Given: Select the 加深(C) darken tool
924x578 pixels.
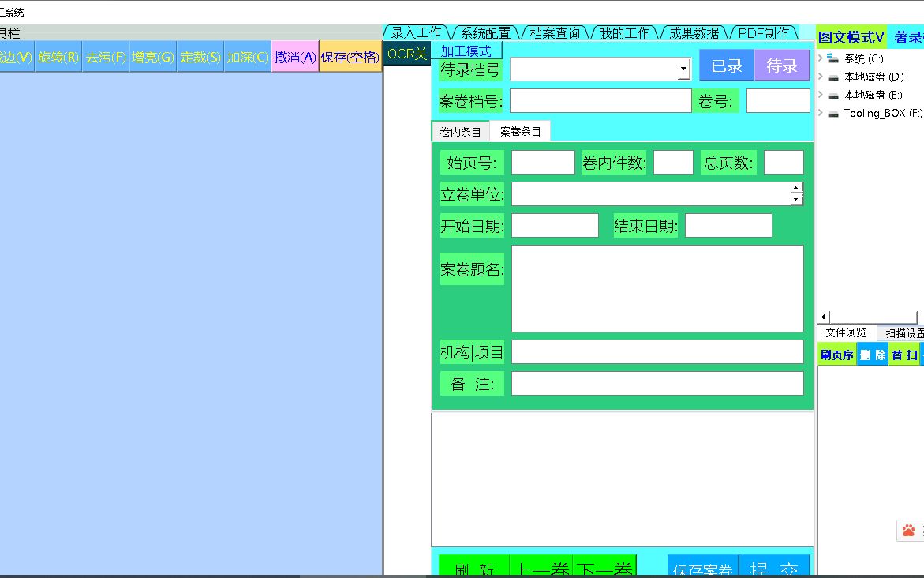Looking at the screenshot, I should pyautogui.click(x=247, y=55).
